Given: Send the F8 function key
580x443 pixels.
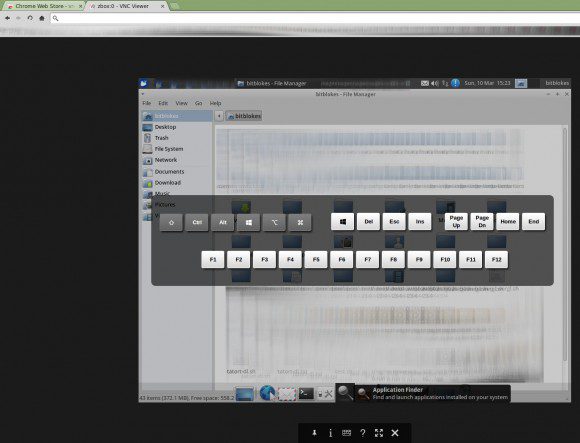Looking at the screenshot, I should click(x=394, y=260).
